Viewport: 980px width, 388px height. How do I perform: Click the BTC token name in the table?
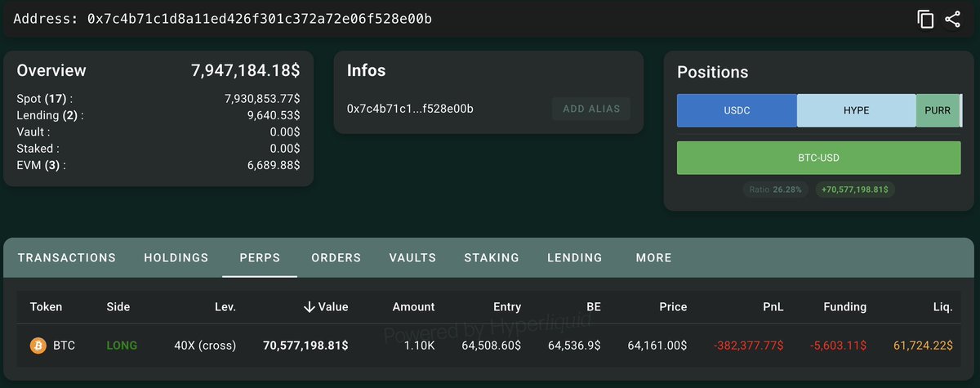click(x=64, y=346)
